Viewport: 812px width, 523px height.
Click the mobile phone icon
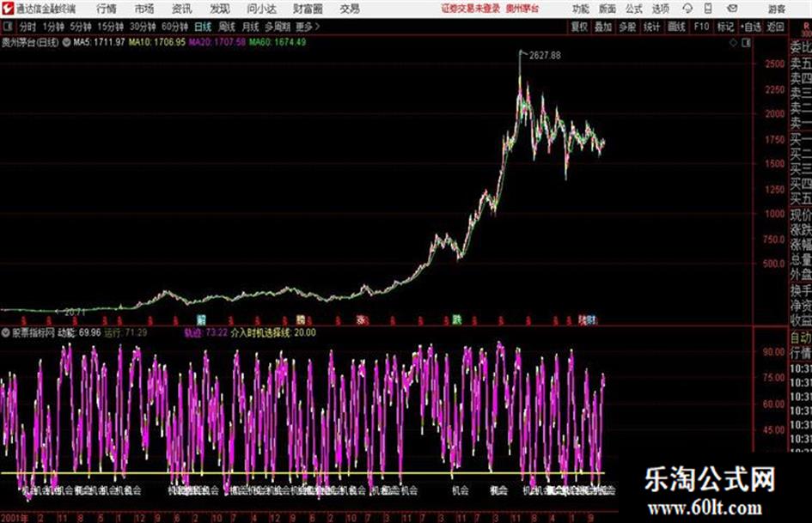pos(708,9)
